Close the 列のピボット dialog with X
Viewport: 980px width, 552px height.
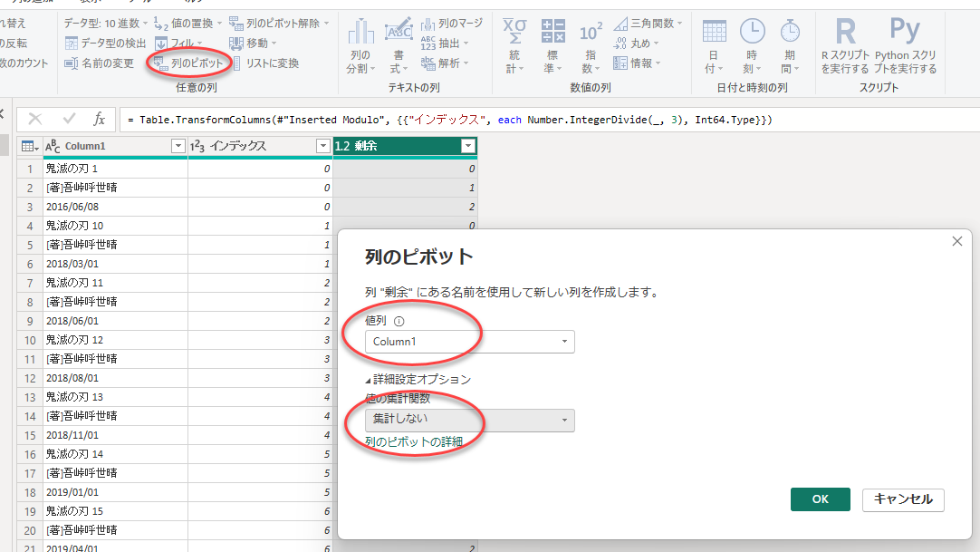(956, 241)
